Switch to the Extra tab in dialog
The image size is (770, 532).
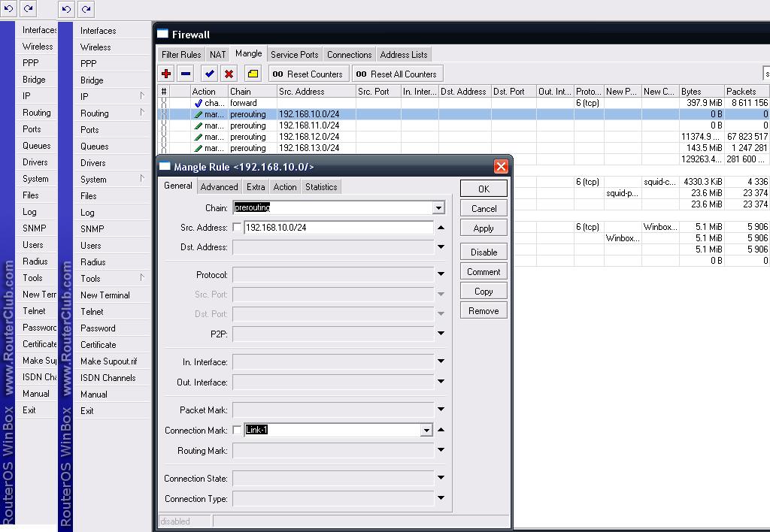coord(256,186)
